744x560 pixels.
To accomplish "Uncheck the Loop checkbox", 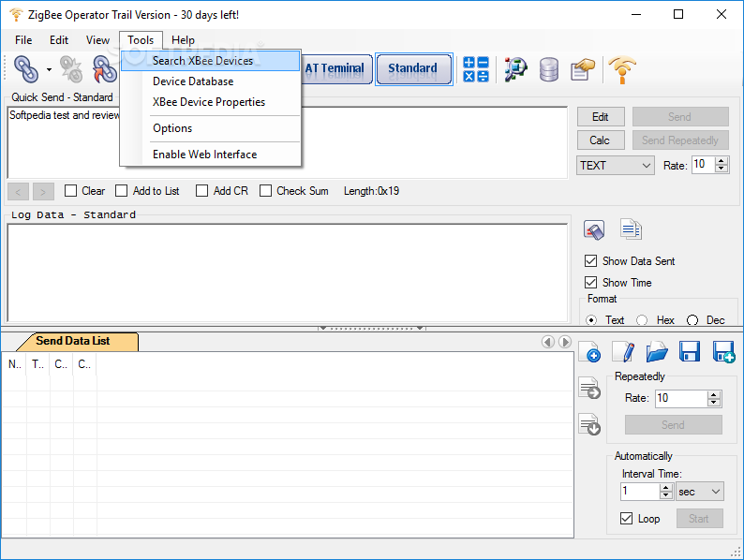I will tap(626, 518).
